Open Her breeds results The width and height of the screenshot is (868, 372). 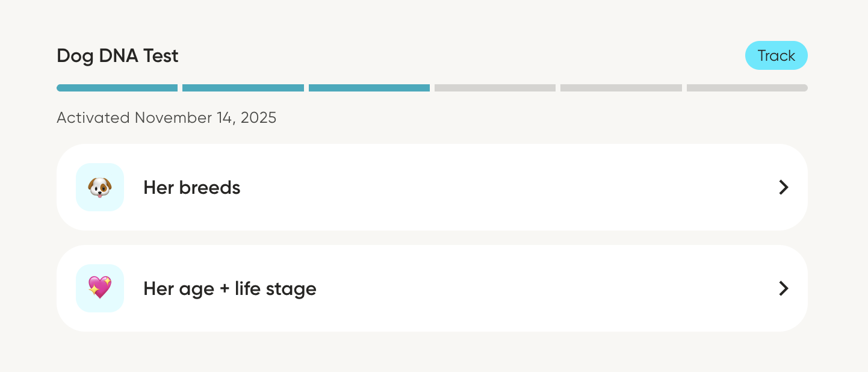point(432,187)
